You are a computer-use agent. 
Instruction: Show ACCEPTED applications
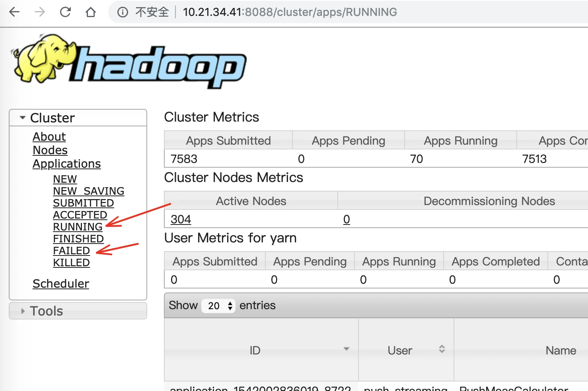click(x=80, y=215)
